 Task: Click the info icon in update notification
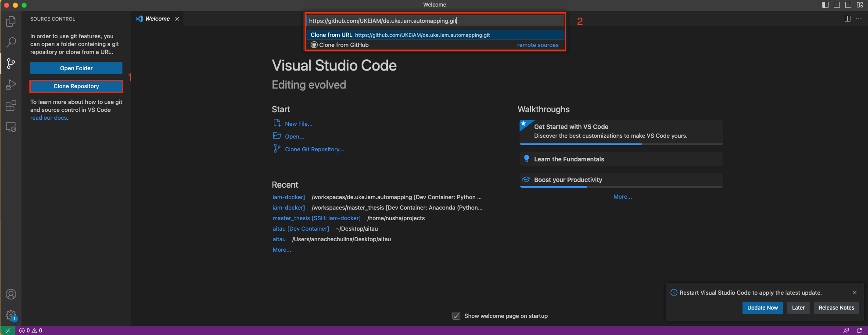tap(674, 292)
